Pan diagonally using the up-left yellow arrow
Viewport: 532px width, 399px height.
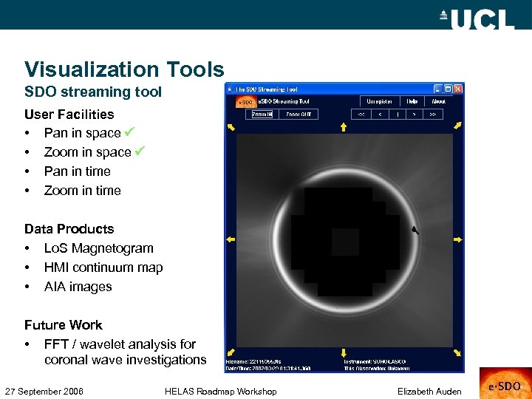[x=231, y=127]
